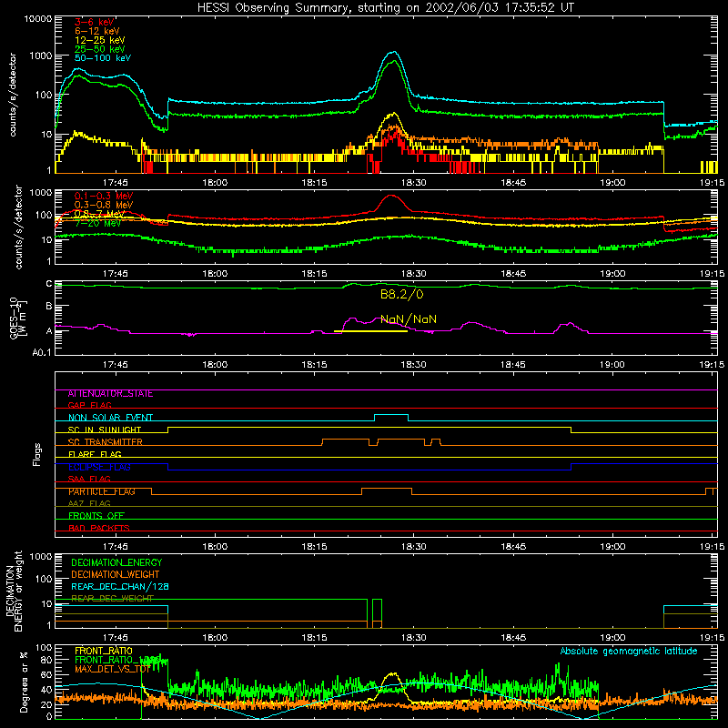Viewport: 728px width, 728px height.
Task: Click the yellow flare interval bar in GOES panel
Action: tap(370, 331)
